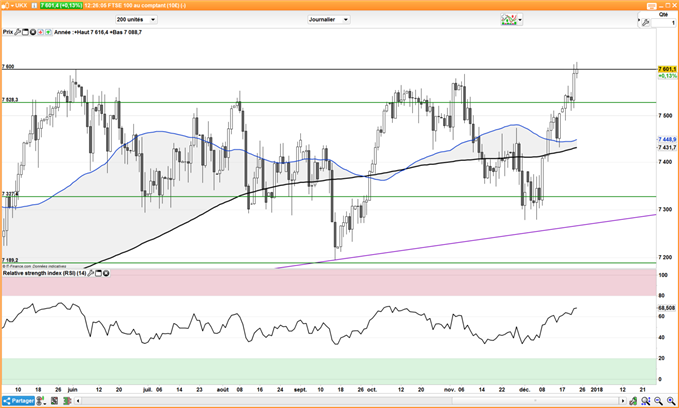The image size is (679, 408).
Task: Click the Relative strength index (RSI) label
Action: (x=45, y=273)
